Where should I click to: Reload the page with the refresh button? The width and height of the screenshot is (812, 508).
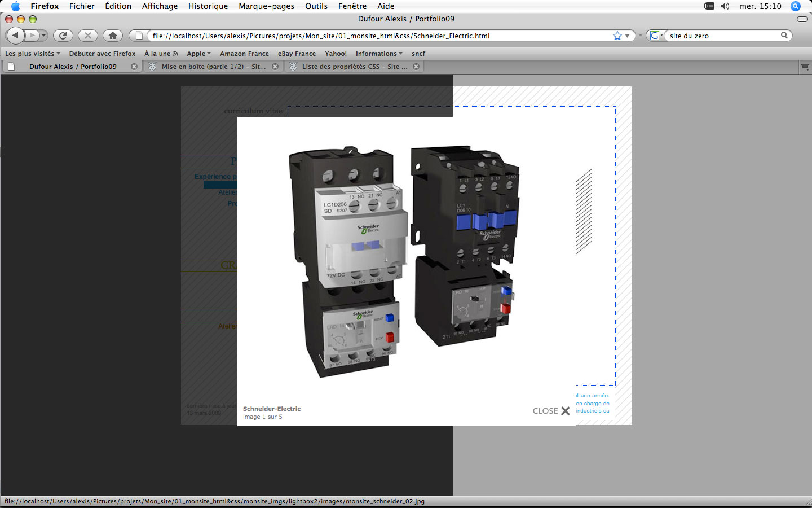tap(63, 36)
